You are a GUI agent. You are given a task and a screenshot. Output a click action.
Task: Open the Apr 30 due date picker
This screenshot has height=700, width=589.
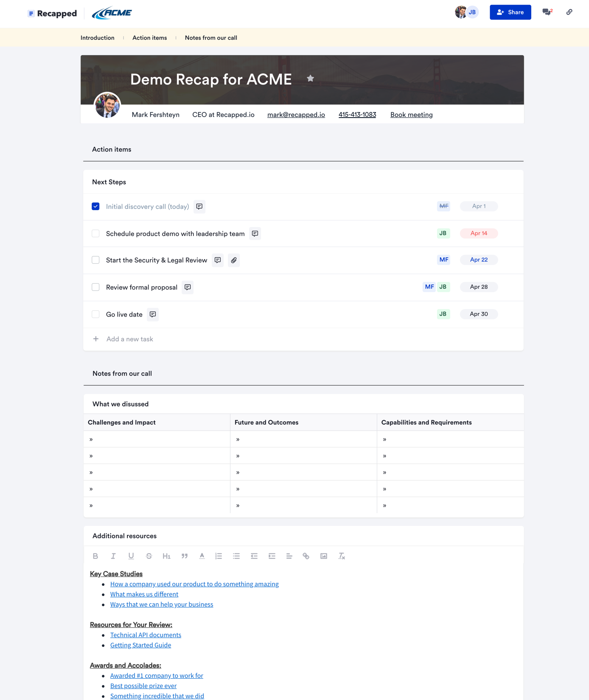coord(479,314)
